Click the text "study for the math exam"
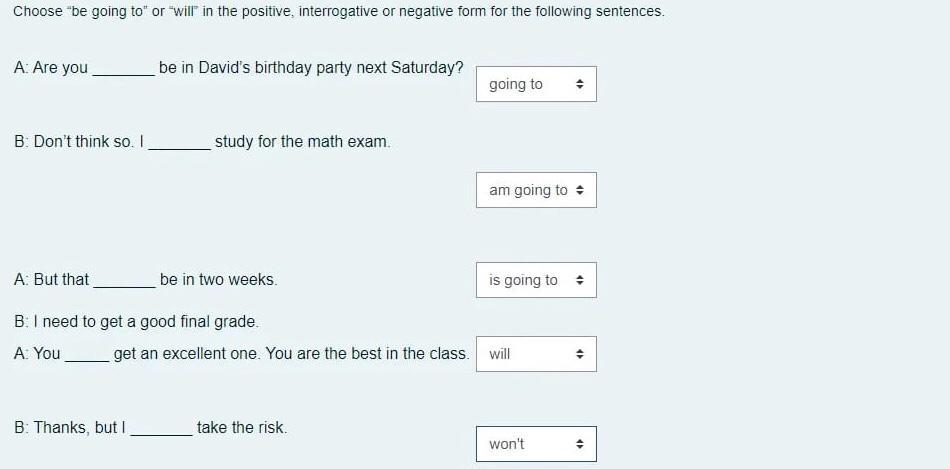Viewport: 950px width, 469px height. click(x=302, y=142)
